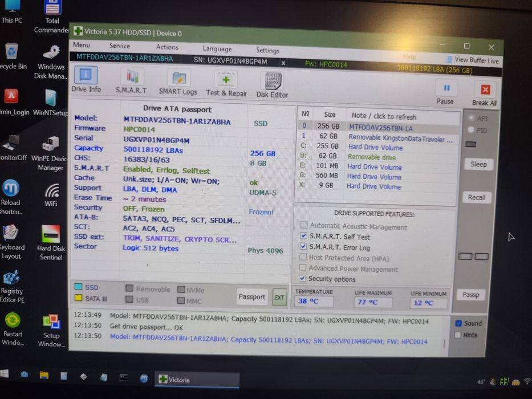Screen dimensions: 532x399
Task: Click the Sleep button
Action: tap(478, 164)
